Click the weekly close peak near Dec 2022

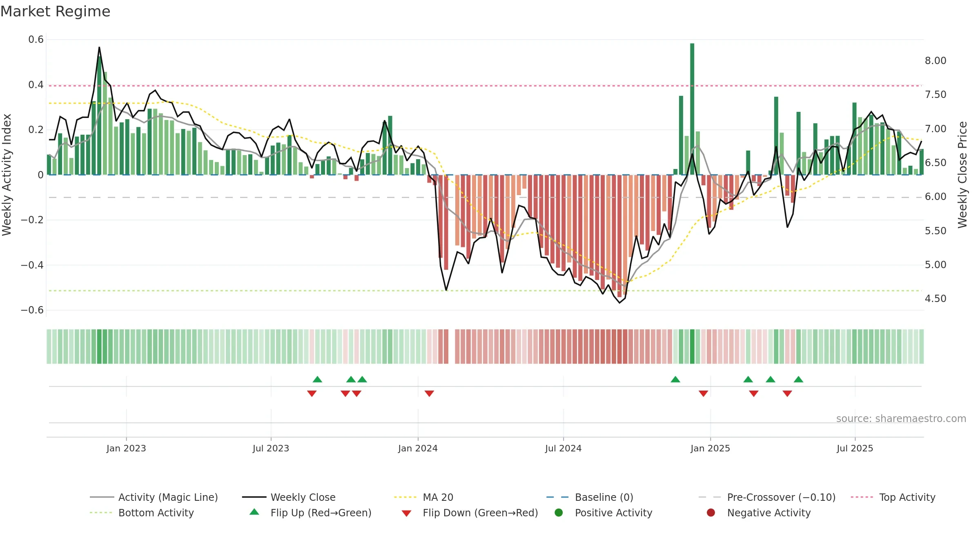pos(99,48)
